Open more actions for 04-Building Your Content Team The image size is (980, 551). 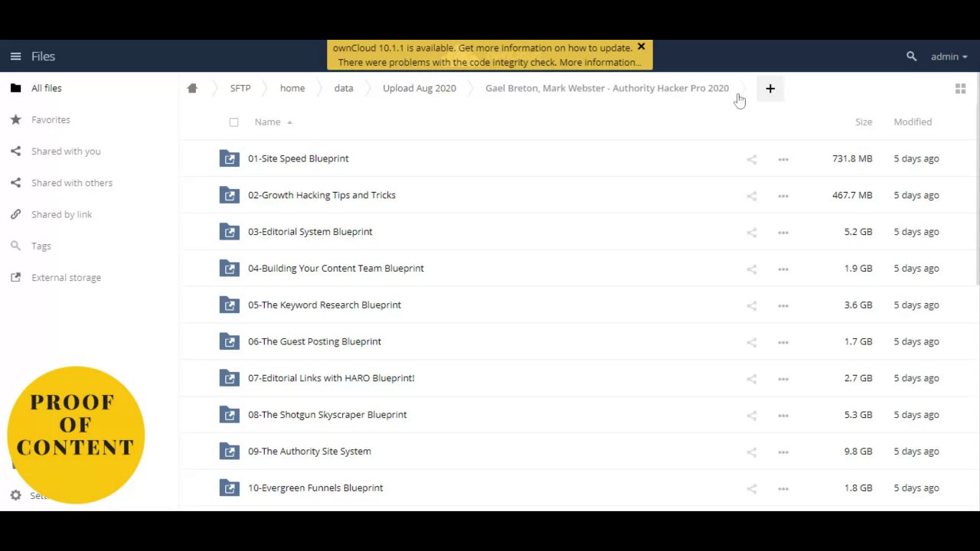pyautogui.click(x=783, y=269)
